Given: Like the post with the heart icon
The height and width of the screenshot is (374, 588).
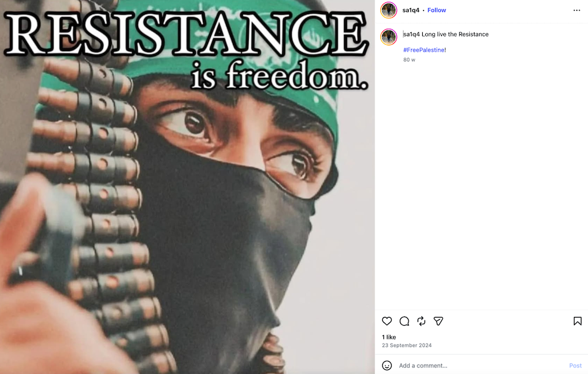Looking at the screenshot, I should [x=387, y=321].
